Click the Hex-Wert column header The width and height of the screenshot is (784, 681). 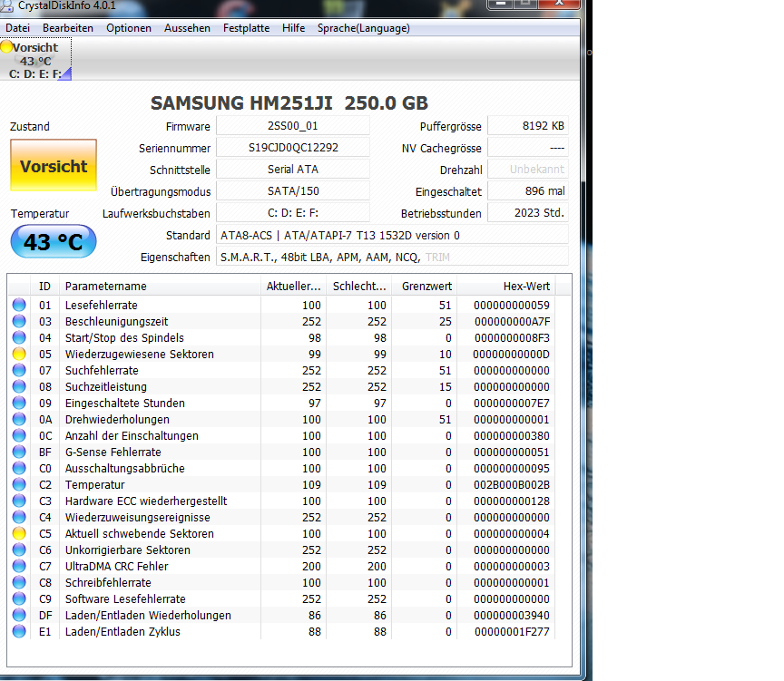coord(506,287)
